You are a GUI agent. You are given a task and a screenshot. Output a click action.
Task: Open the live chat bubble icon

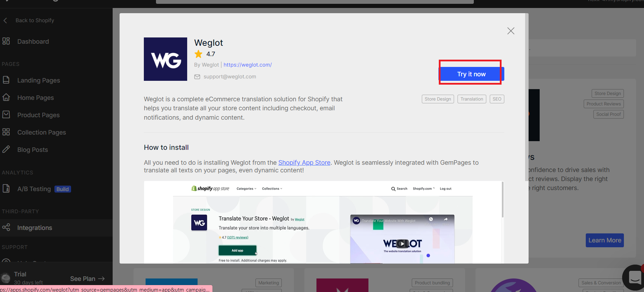point(634,277)
